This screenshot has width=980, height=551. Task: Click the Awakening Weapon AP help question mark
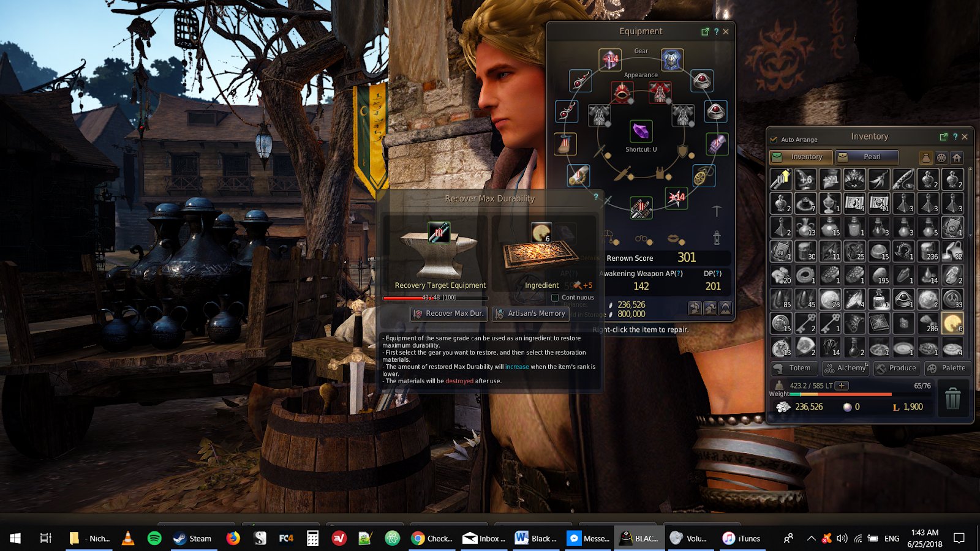[679, 274]
